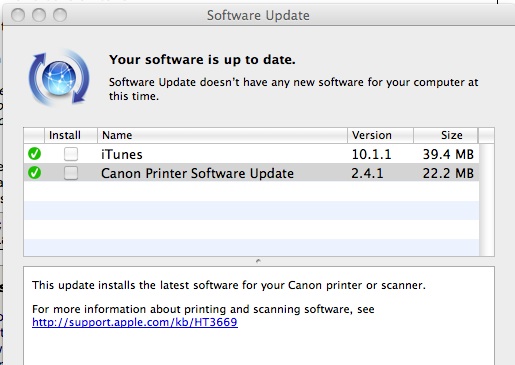Click the red close window button
This screenshot has width=515, height=365.
click(18, 15)
